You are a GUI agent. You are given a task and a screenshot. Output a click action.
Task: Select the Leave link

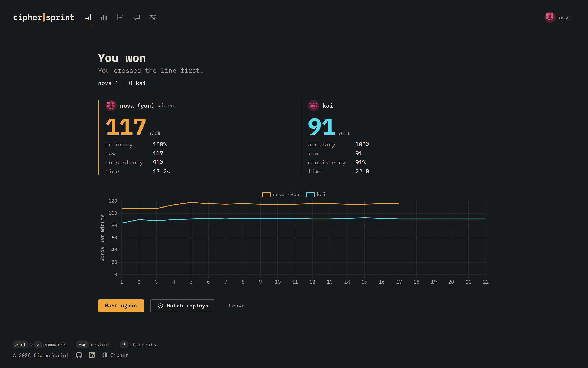pos(237,306)
